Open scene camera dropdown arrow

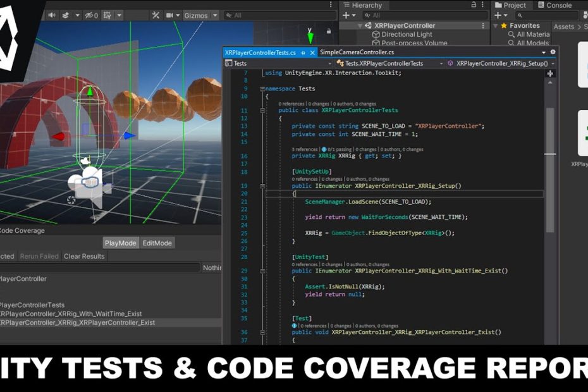178,15
